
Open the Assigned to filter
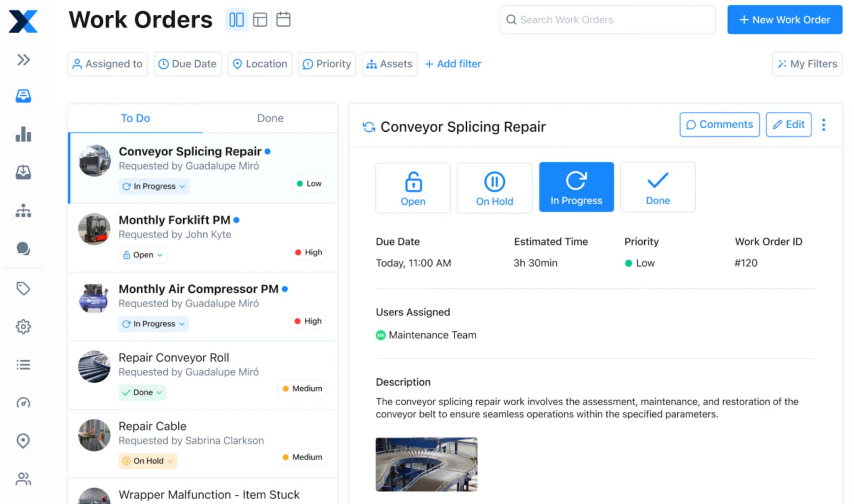(x=108, y=64)
